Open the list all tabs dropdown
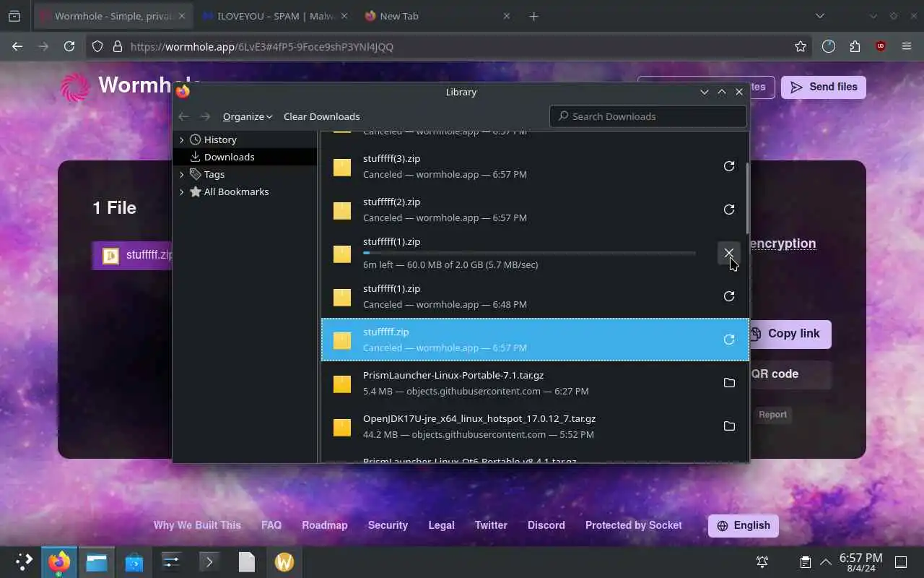This screenshot has width=924, height=578. pyautogui.click(x=819, y=16)
